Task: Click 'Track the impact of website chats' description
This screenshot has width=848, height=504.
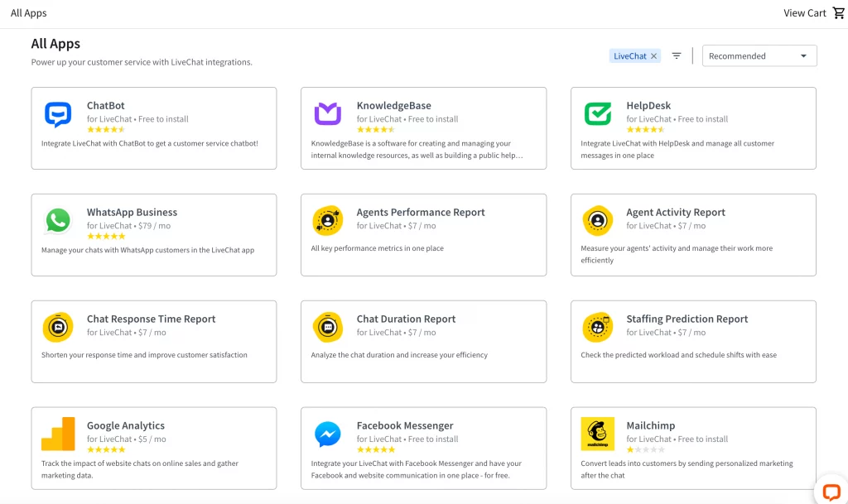Action: click(x=141, y=469)
